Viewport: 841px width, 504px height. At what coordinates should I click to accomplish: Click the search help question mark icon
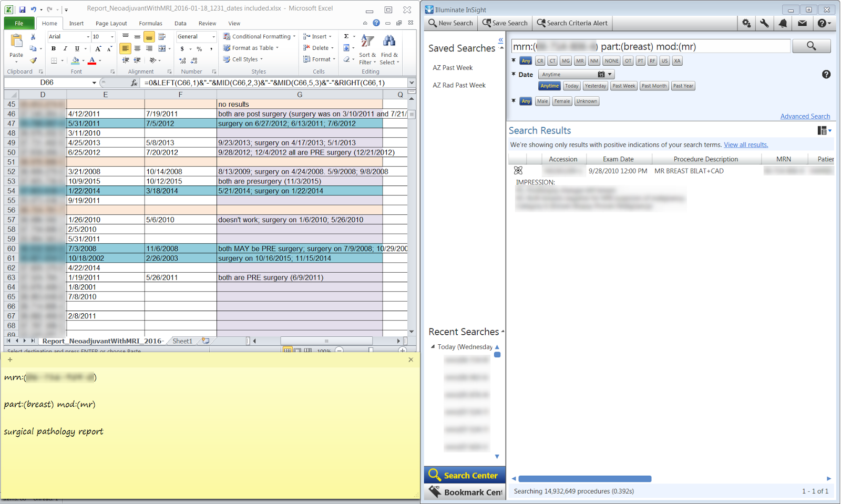tap(826, 75)
